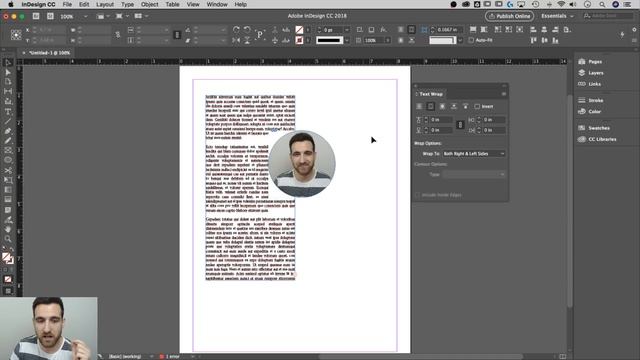Viewport: 640px width, 360px height.
Task: Click the top offset field in Text Wrap
Action: (x=442, y=120)
